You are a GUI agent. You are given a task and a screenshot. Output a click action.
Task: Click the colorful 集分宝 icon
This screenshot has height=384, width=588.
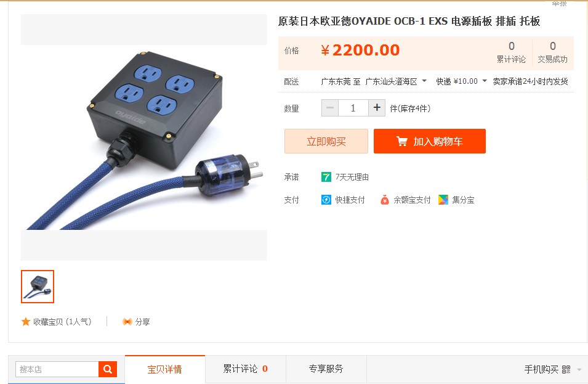(x=443, y=200)
